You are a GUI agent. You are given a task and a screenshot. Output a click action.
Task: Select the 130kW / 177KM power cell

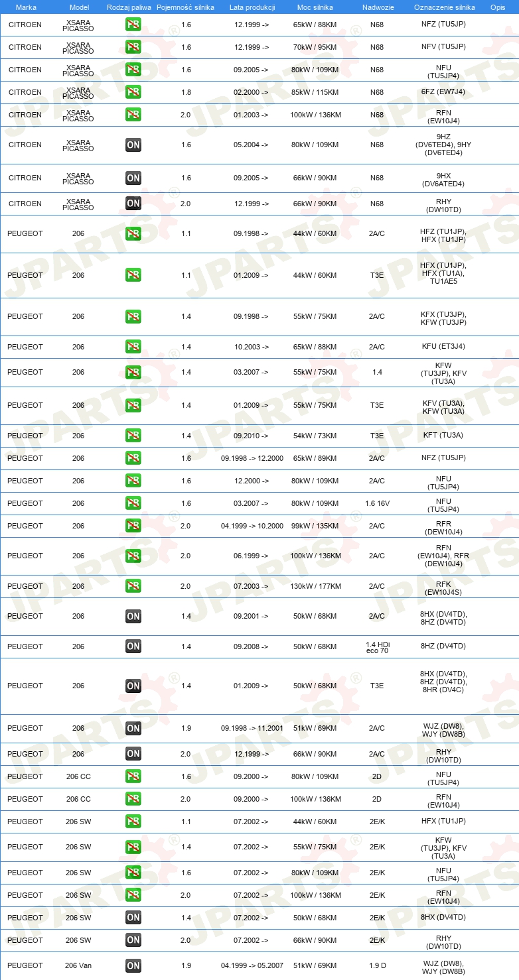[x=315, y=586]
